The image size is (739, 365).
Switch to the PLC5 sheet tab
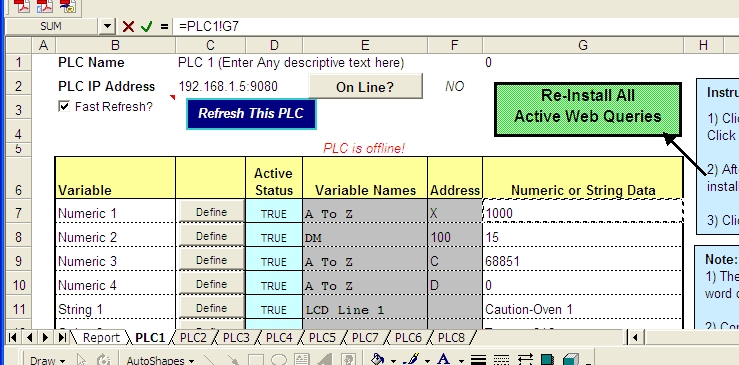[x=322, y=338]
